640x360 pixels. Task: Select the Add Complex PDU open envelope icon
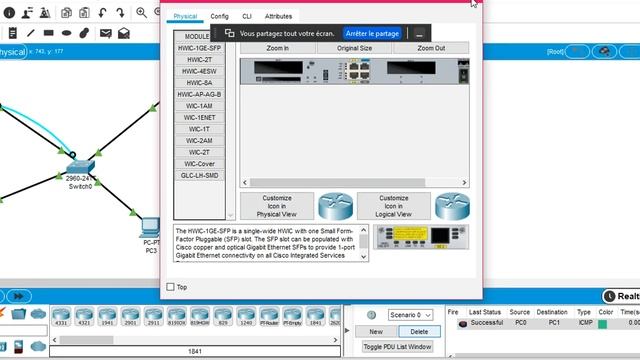124,33
